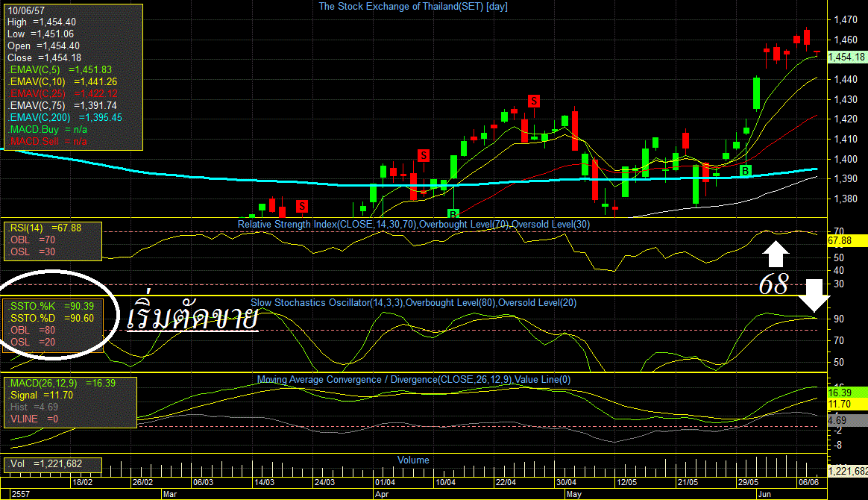Click the S sell marker above early April candles

tap(424, 155)
